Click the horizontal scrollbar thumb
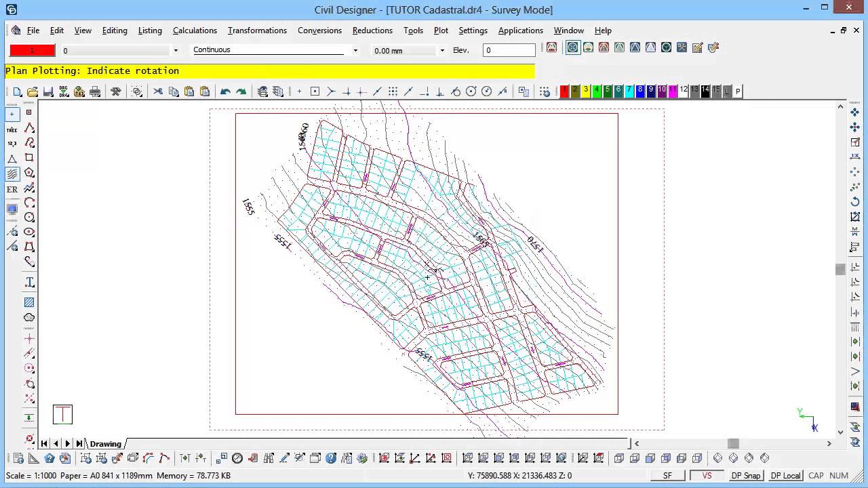 (733, 443)
